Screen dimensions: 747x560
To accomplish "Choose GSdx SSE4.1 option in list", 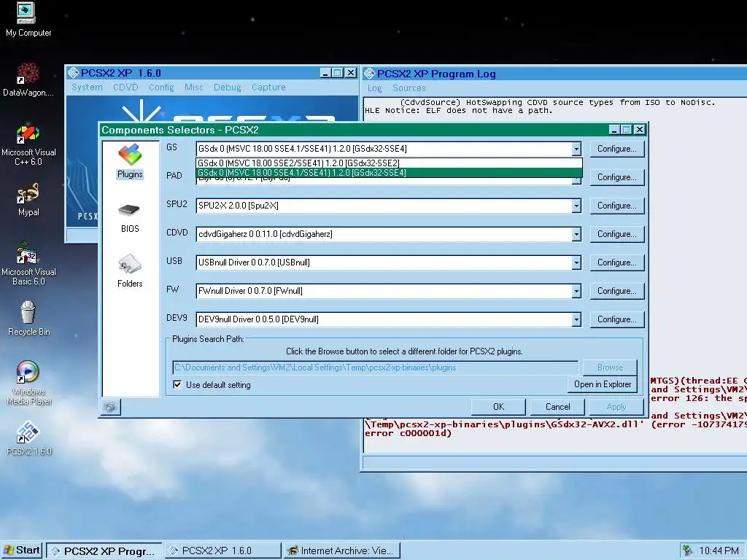I will point(390,172).
